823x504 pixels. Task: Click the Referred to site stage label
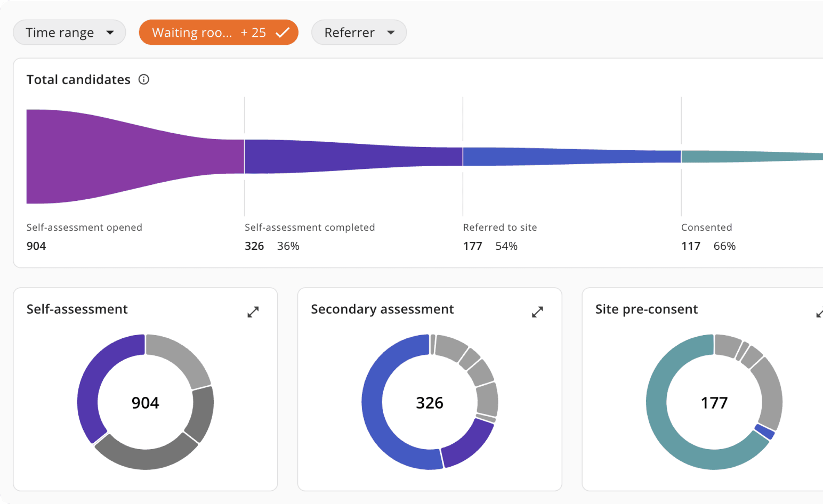[x=499, y=227]
